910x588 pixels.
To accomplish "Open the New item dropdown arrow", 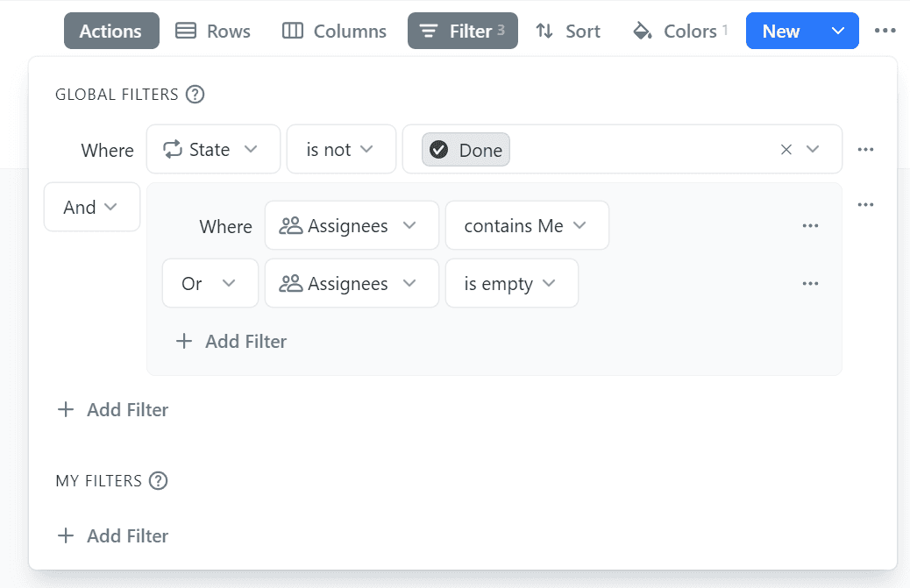I will [837, 31].
